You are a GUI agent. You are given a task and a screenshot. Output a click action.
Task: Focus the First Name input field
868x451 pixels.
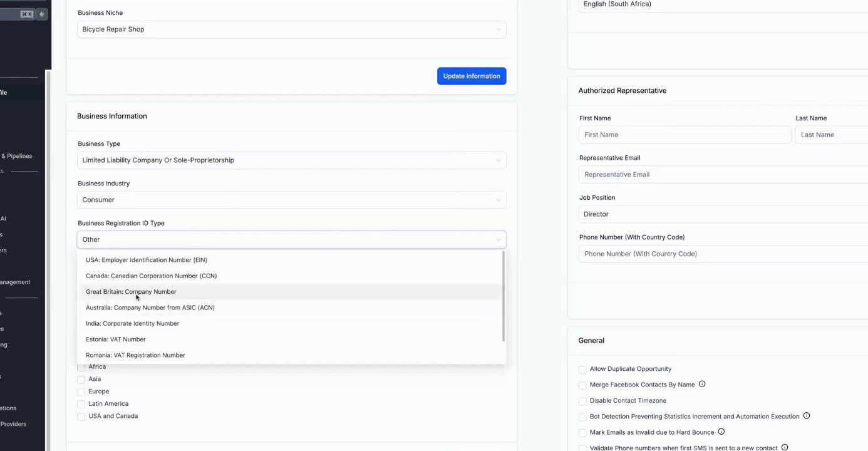[x=685, y=135]
